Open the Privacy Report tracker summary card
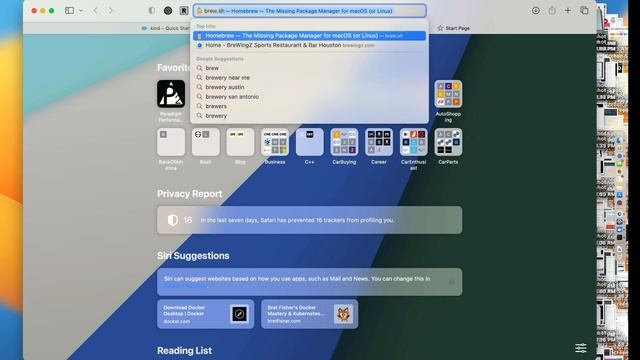 point(309,220)
